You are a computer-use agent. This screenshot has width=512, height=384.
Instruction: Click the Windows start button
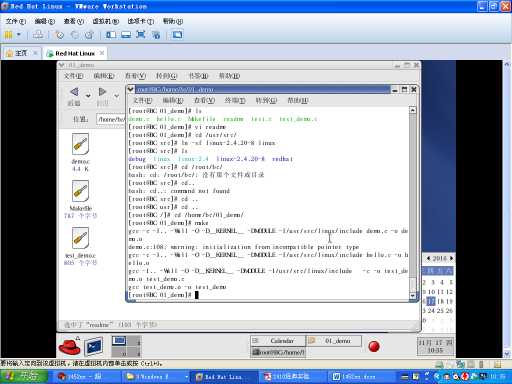[24, 377]
